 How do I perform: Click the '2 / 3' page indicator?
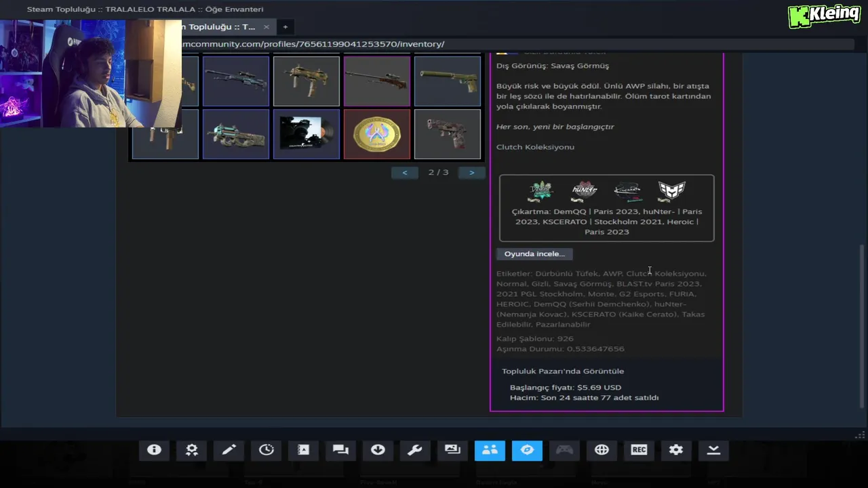[438, 172]
